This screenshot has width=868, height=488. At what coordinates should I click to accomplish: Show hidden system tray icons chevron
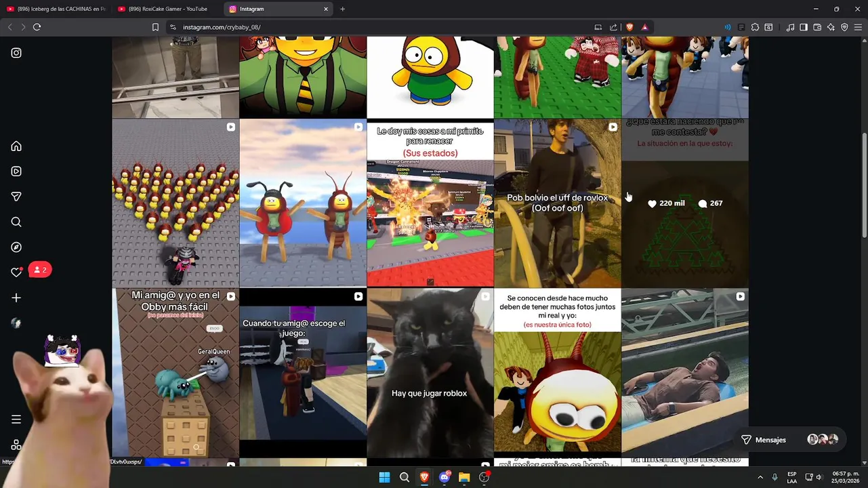point(760,477)
